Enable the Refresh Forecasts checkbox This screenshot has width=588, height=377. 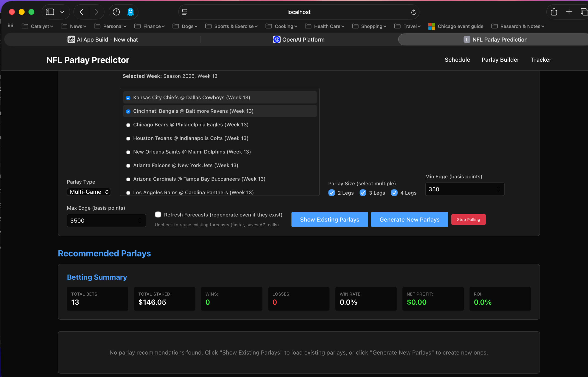tap(158, 215)
